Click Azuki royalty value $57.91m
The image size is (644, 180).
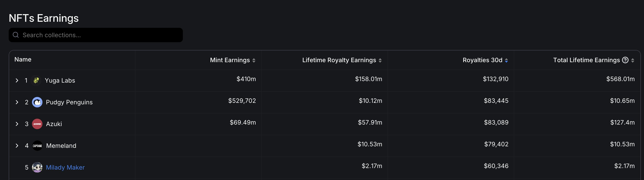click(x=370, y=122)
